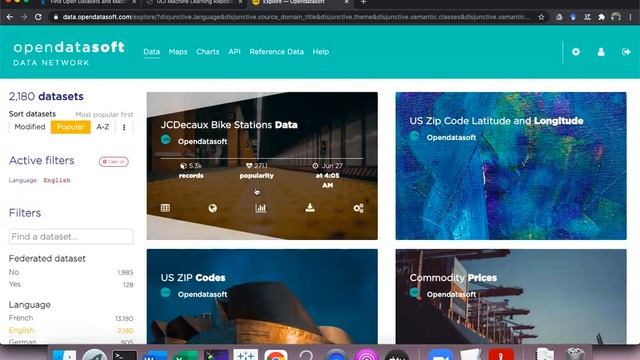Click Opendatasoft publisher on Commodity Prices card
The image size is (640, 360).
451,294
